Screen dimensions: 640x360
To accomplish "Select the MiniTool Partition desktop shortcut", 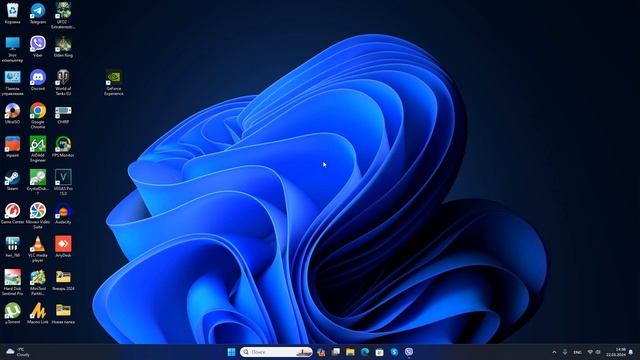I will [38, 283].
